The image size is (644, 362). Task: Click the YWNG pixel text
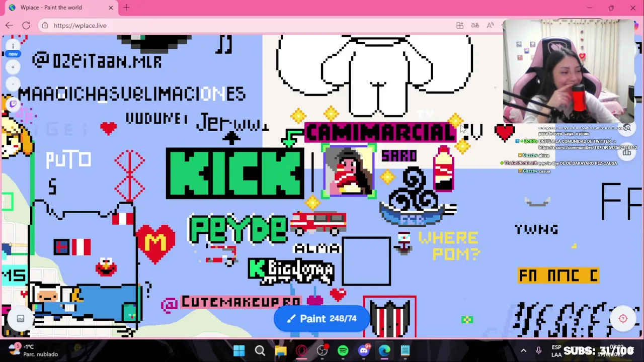(x=536, y=230)
